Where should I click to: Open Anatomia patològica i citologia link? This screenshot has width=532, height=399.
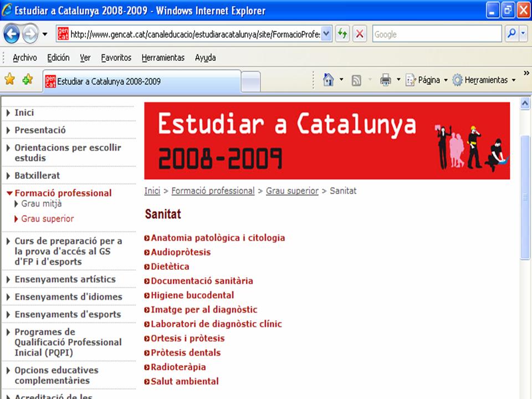(x=217, y=238)
